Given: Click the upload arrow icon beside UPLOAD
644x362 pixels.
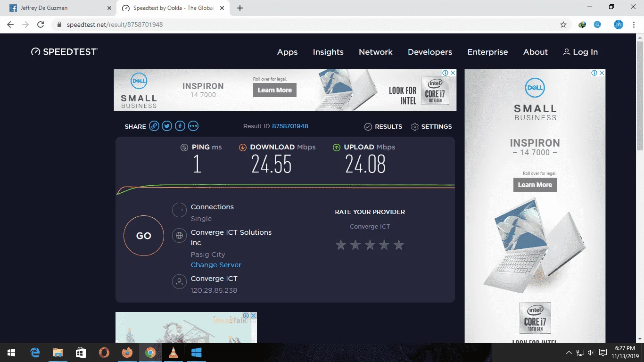Looking at the screenshot, I should coord(337,148).
